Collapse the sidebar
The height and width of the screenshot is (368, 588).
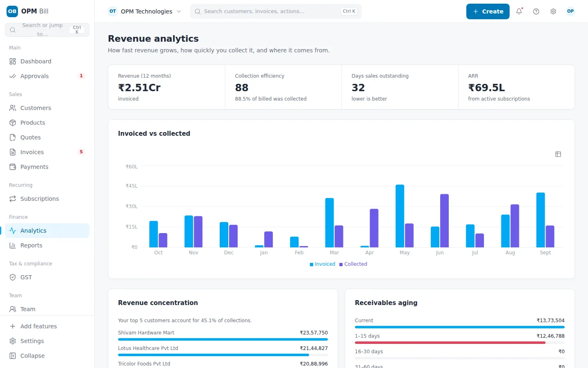(x=47, y=356)
